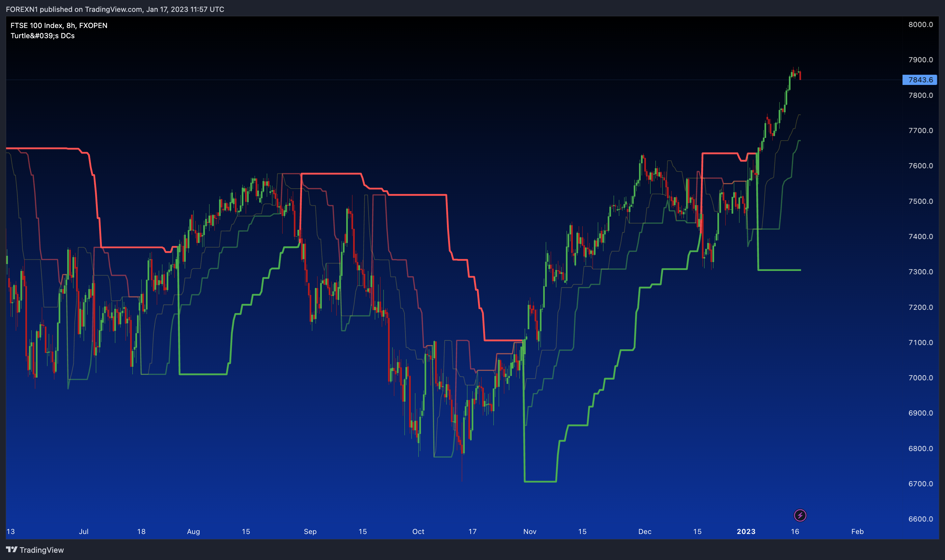Click the 7700.0 price axis label
The image size is (945, 560).
[x=920, y=131]
